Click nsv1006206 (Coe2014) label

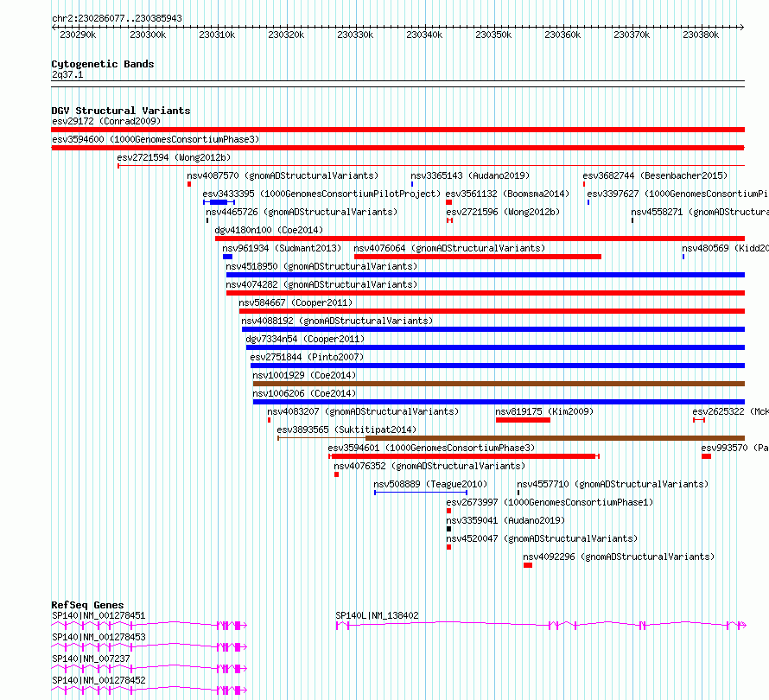point(304,393)
